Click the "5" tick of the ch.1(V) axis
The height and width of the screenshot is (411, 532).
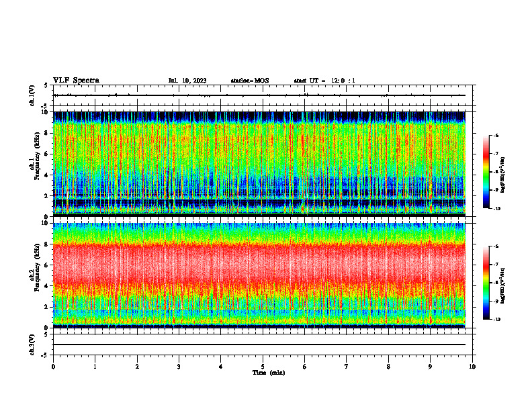pos(46,86)
